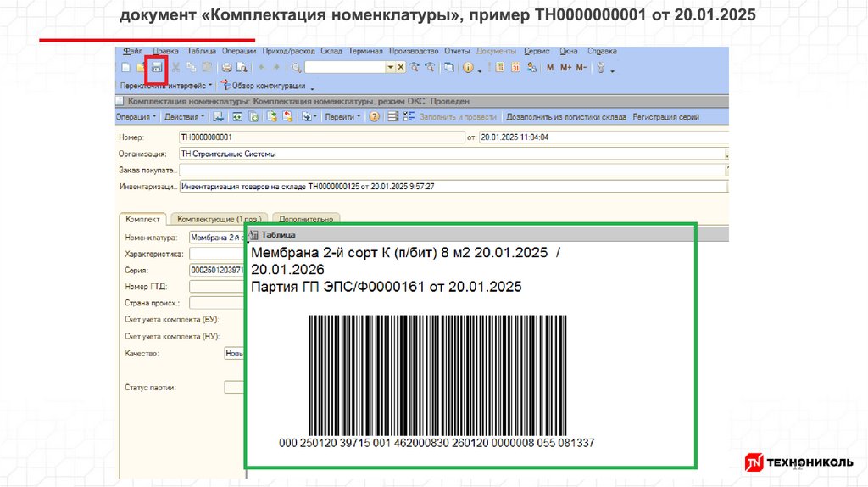Image resolution: width=868 pixels, height=487 pixels.
Task: Click the Качество field
Action: click(234, 354)
